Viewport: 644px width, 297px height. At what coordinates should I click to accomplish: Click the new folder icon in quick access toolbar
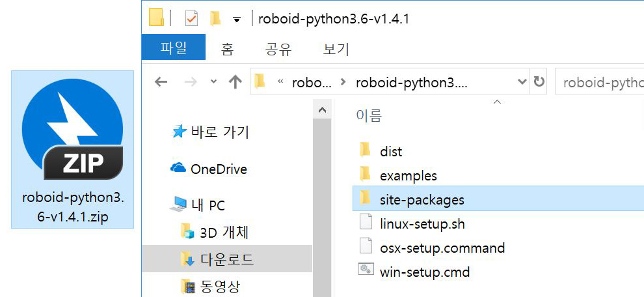tap(215, 19)
